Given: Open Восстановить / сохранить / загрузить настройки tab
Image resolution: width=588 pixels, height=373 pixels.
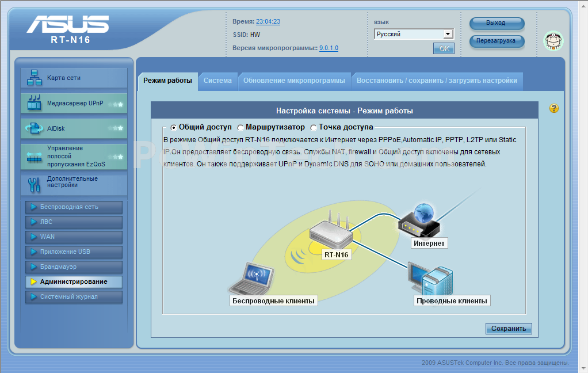Looking at the screenshot, I should [x=437, y=81].
